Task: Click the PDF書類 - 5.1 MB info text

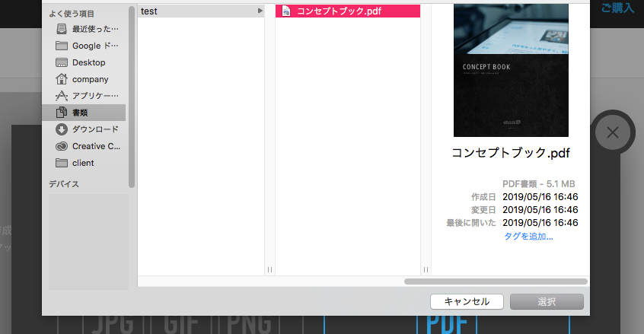Action: point(538,184)
